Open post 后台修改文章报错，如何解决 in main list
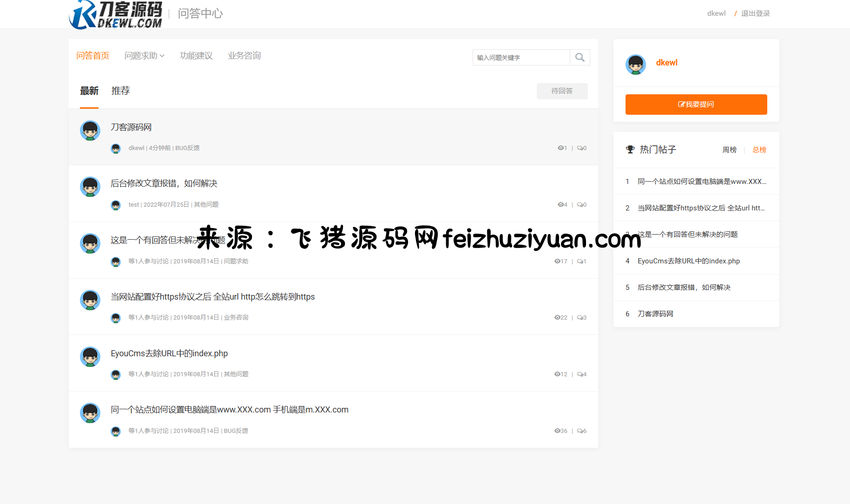Image resolution: width=850 pixels, height=504 pixels. tap(164, 183)
